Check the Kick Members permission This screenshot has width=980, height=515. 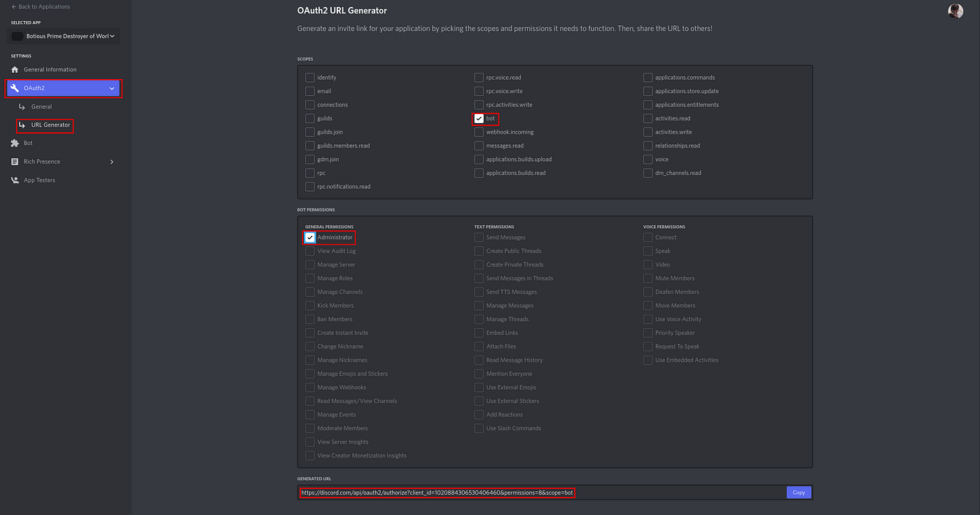(309, 306)
